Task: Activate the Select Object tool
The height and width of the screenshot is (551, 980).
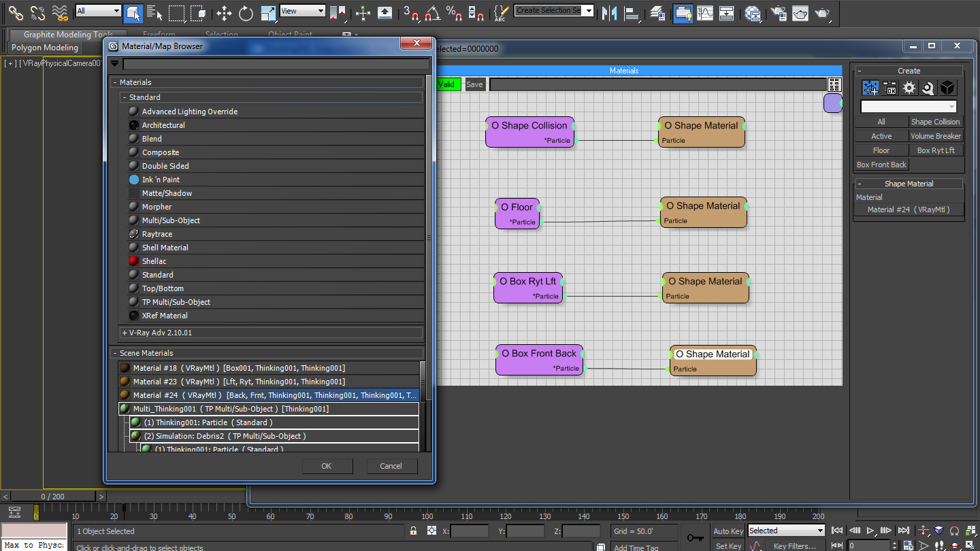Action: click(133, 12)
